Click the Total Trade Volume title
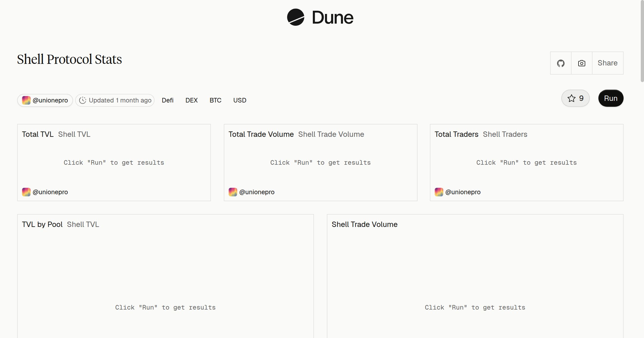This screenshot has height=338, width=644. 261,134
